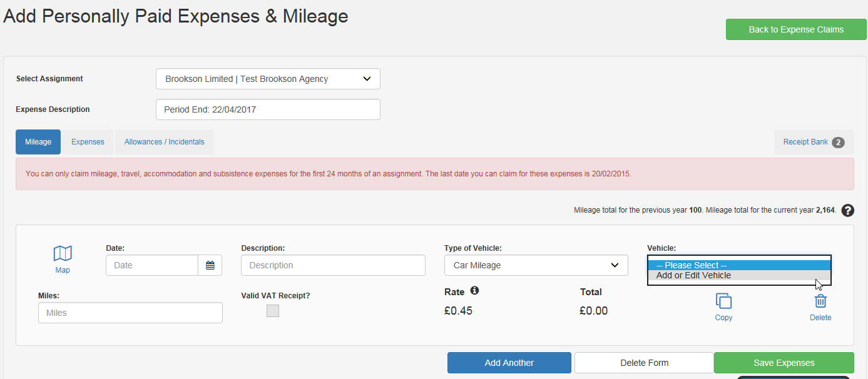Click inside the Miles input field

(x=130, y=312)
